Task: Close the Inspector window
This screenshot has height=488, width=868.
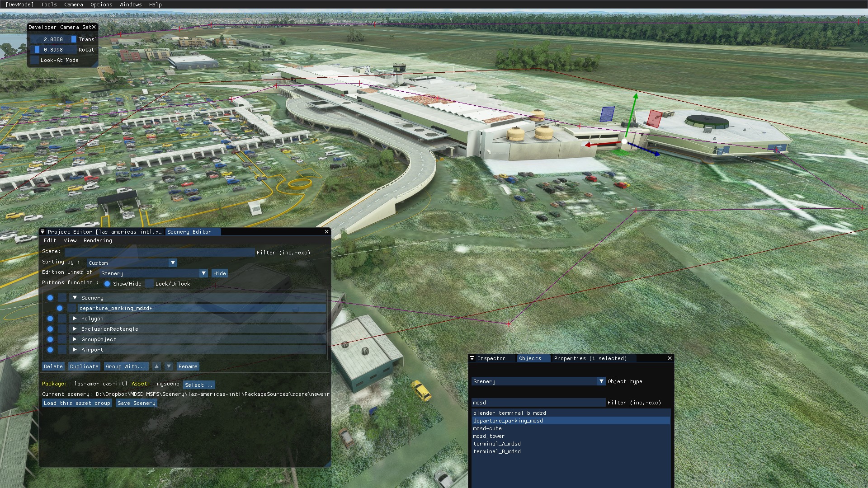Action: click(670, 358)
